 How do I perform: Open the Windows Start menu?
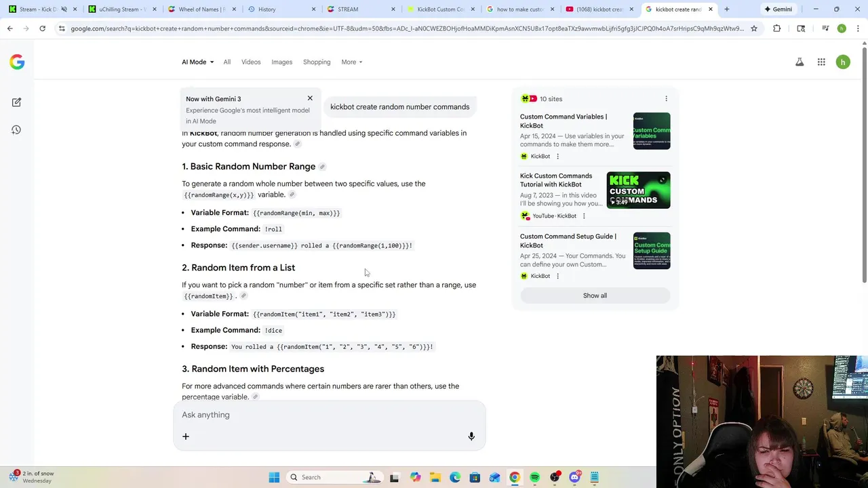click(x=274, y=477)
